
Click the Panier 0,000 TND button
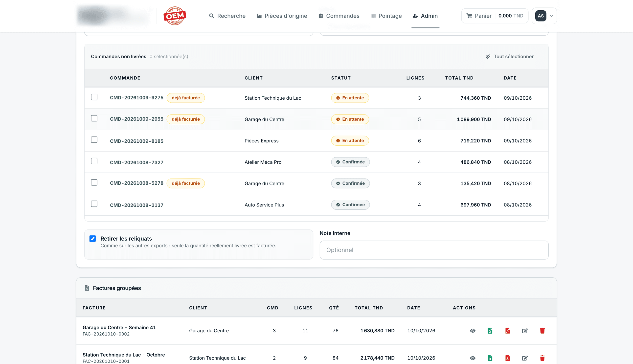click(x=495, y=16)
